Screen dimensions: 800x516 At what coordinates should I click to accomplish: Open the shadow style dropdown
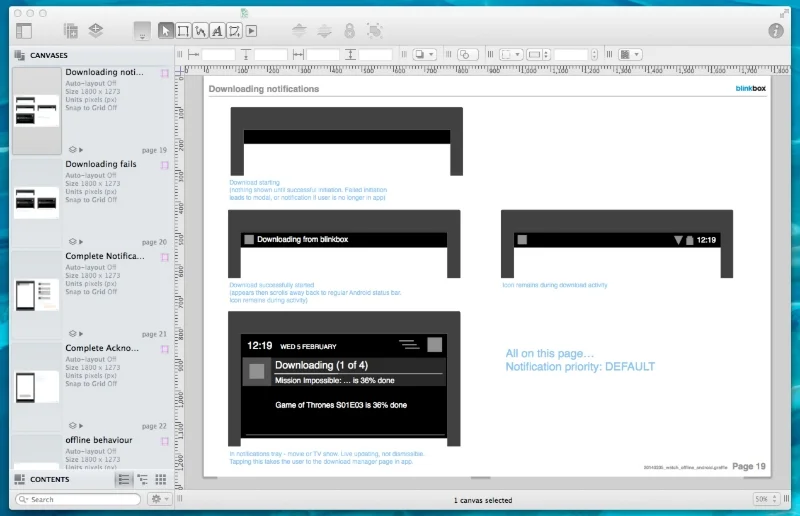[x=424, y=55]
